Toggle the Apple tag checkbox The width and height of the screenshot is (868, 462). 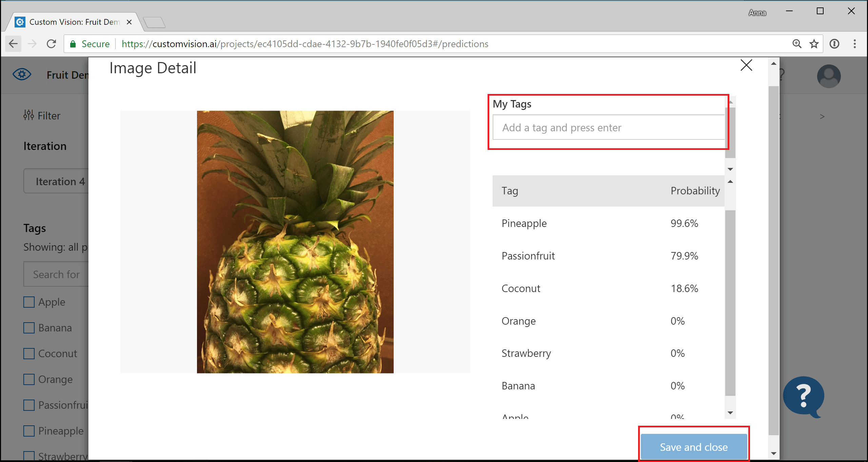pyautogui.click(x=29, y=302)
